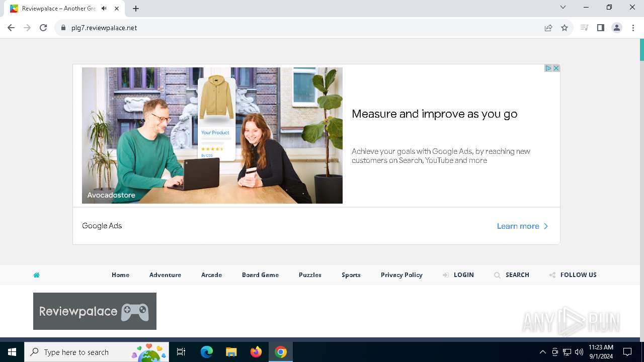Open the volume control in system tray
Image resolution: width=644 pixels, height=362 pixels.
pos(579,352)
